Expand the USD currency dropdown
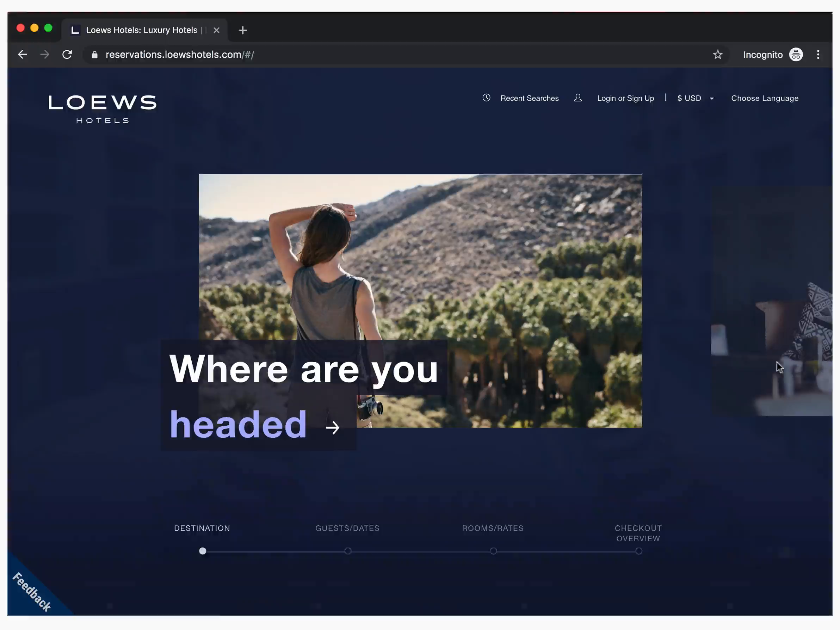This screenshot has width=840, height=630. [x=695, y=98]
